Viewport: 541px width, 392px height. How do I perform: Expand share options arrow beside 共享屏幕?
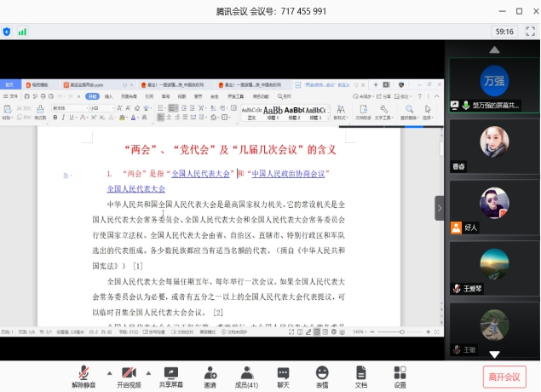click(x=192, y=373)
